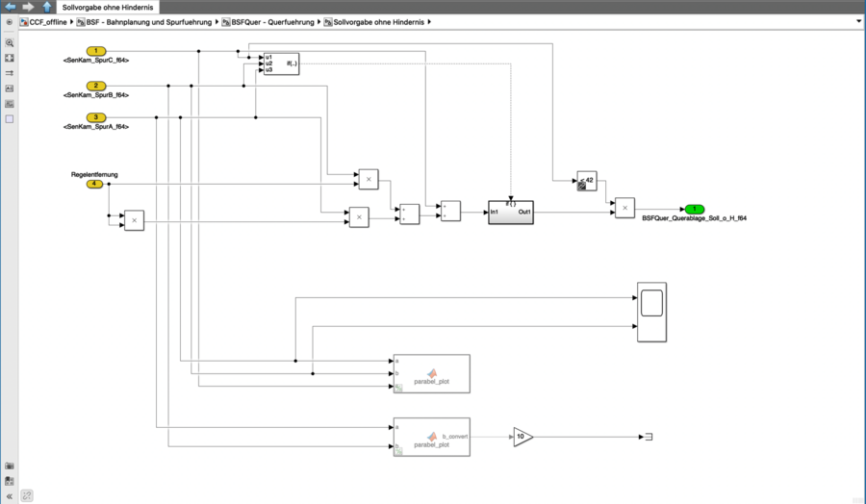Select the Scope block
The height and width of the screenshot is (504, 866).
coord(651,312)
